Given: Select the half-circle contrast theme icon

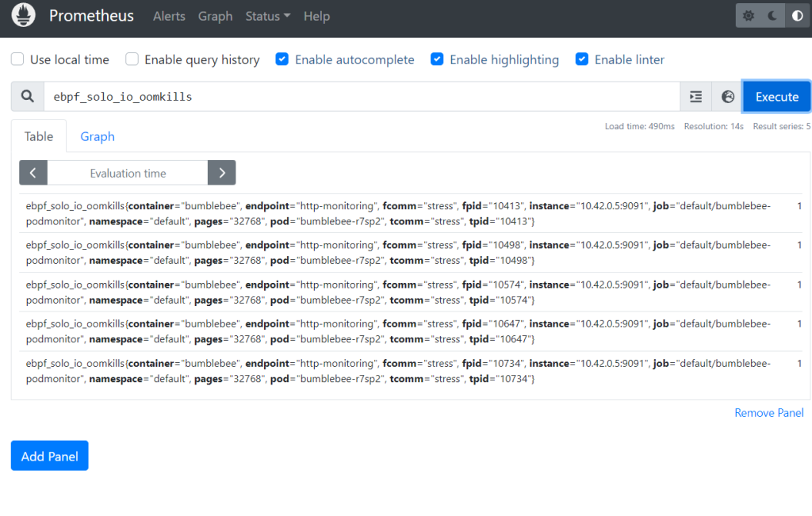Looking at the screenshot, I should [798, 16].
